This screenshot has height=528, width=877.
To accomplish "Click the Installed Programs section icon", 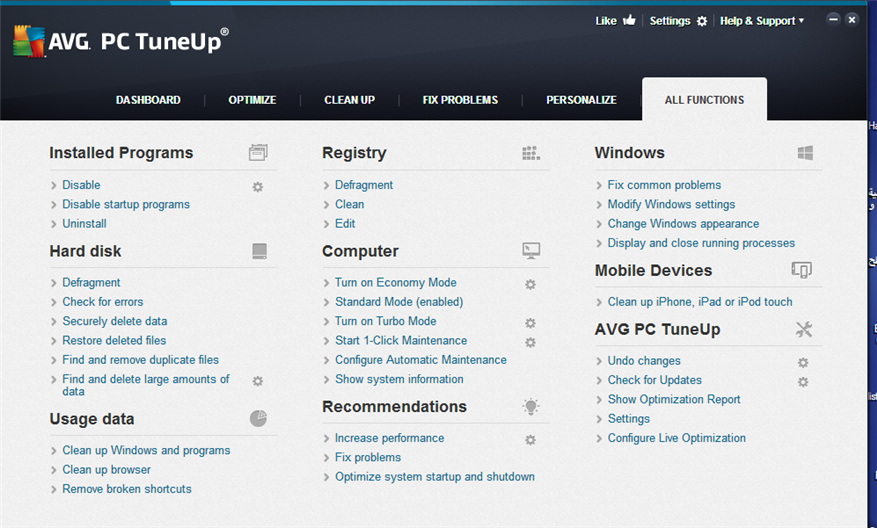I will coord(258,153).
